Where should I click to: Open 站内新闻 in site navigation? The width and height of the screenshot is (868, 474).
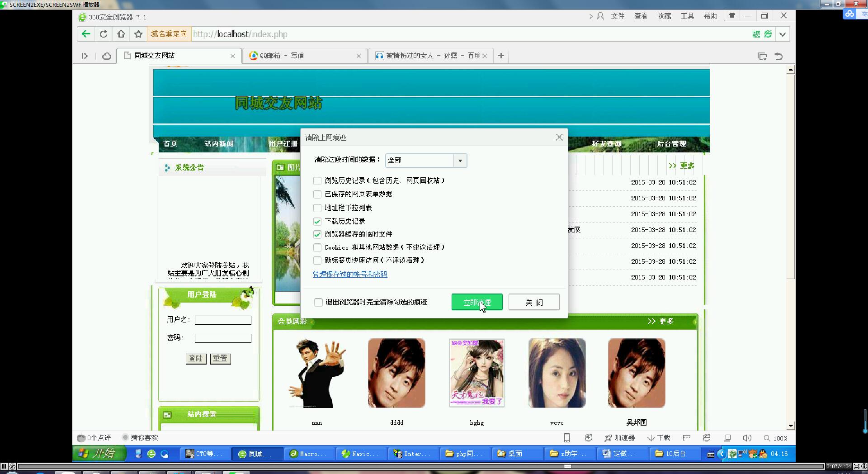point(219,144)
